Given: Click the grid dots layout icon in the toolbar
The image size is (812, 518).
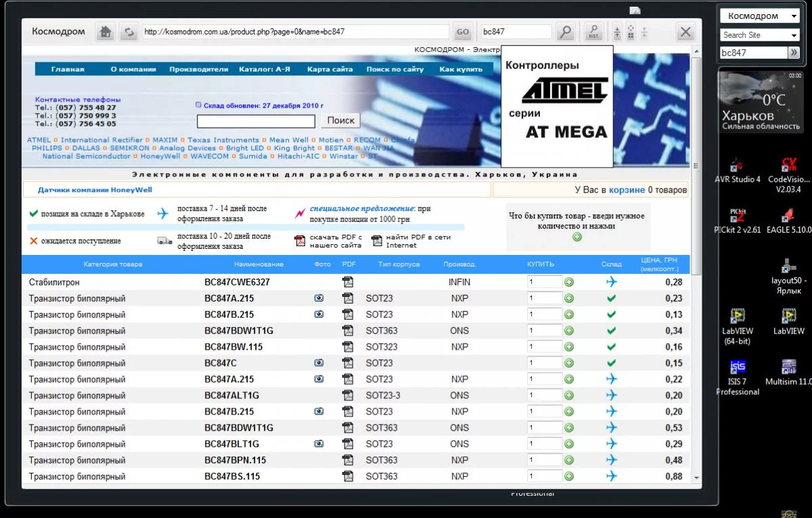Looking at the screenshot, I should (x=631, y=32).
